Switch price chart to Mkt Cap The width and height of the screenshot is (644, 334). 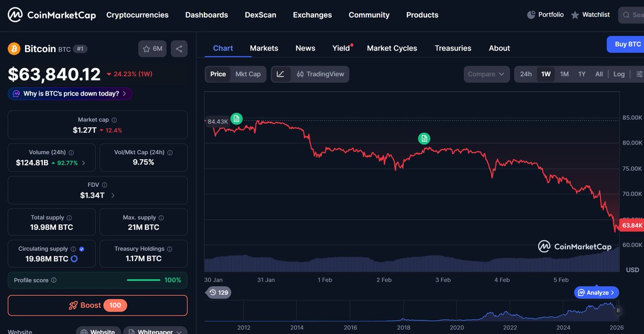pyautogui.click(x=248, y=74)
